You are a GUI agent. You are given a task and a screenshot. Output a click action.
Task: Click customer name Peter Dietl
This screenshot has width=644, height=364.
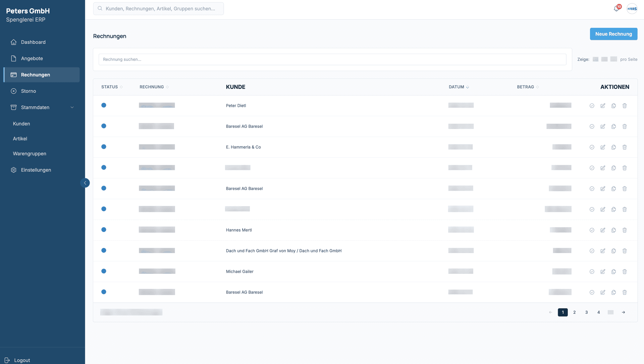(x=236, y=106)
